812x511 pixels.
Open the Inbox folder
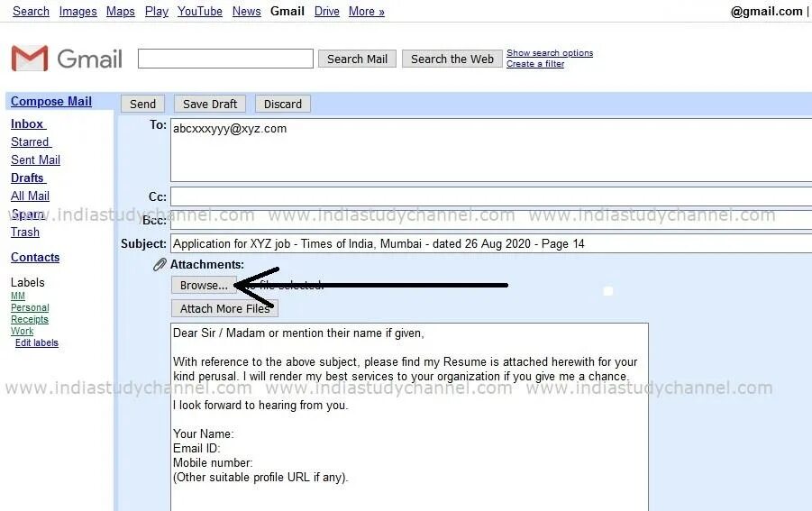pyautogui.click(x=29, y=123)
